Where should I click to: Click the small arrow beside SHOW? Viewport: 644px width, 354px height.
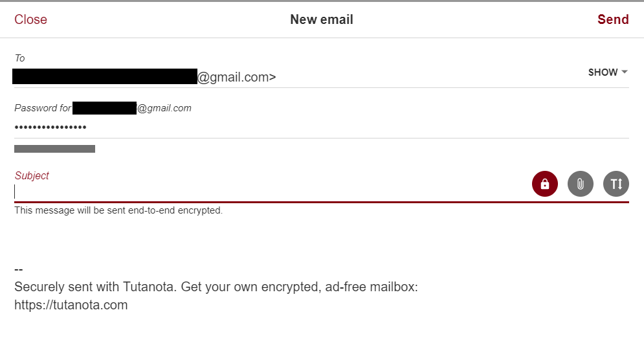[625, 72]
